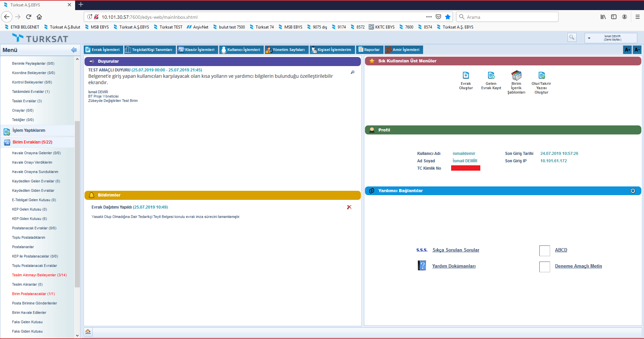Increase font size with A+ button

(627, 50)
